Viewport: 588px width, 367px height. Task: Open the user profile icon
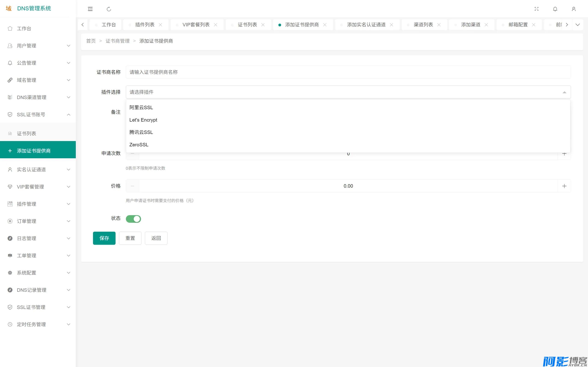pos(574,9)
